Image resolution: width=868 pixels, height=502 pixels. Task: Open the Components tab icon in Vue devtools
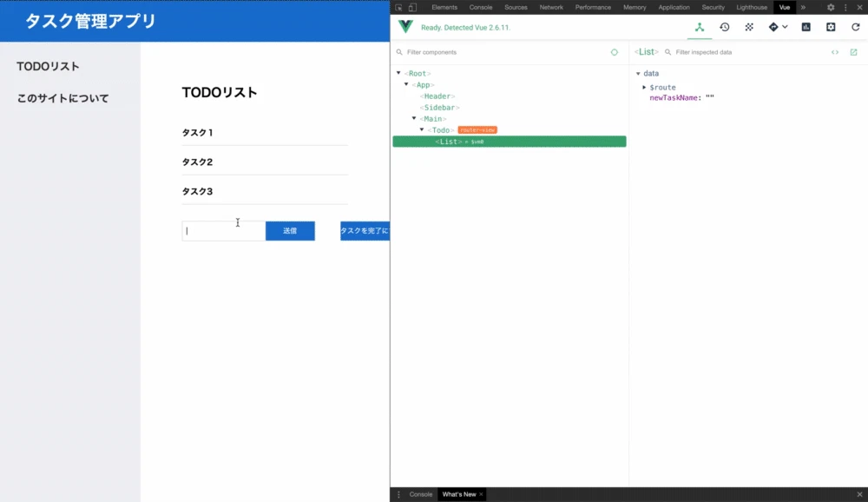(x=699, y=27)
